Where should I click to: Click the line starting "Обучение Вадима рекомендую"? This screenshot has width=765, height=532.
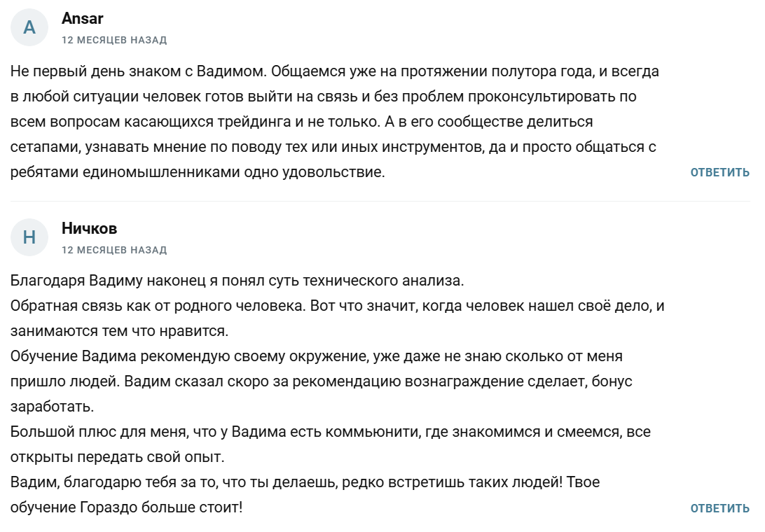click(317, 356)
